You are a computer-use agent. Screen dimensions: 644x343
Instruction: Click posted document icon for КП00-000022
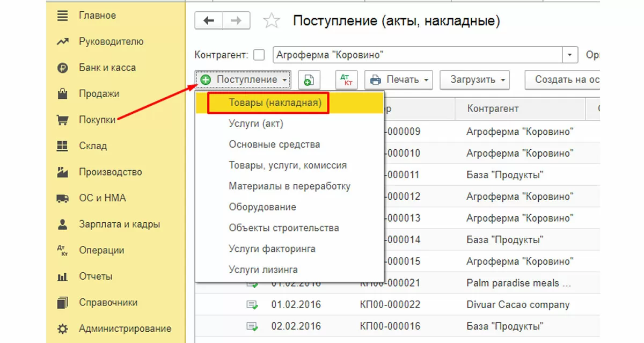pos(252,304)
